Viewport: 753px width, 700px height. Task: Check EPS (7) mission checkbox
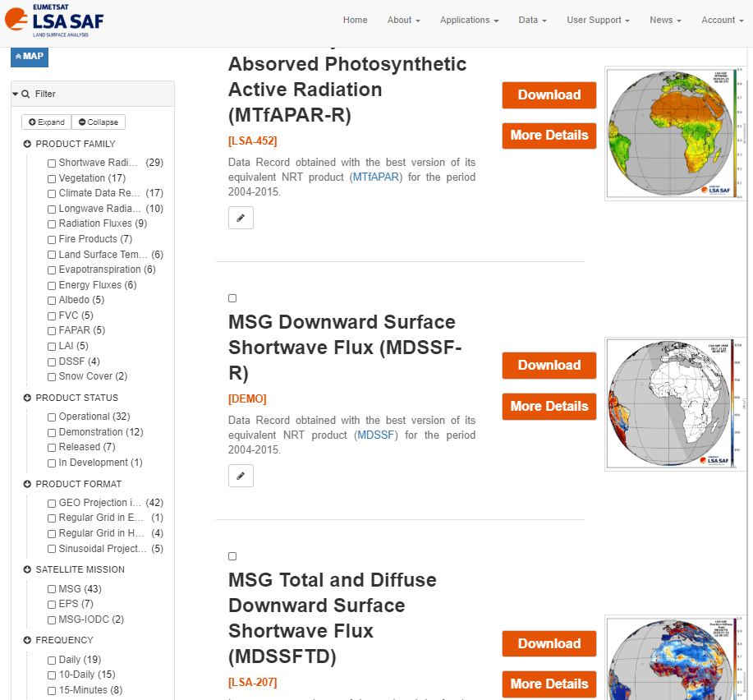coord(52,605)
